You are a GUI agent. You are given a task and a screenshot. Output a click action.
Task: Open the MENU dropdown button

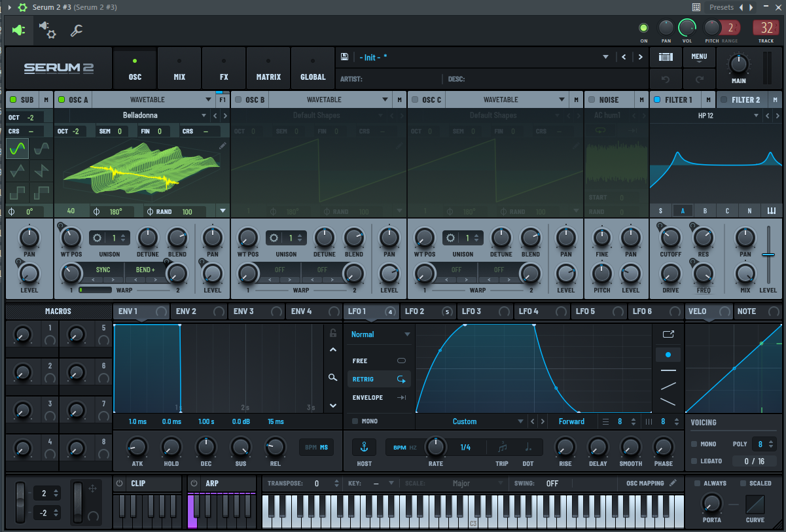click(x=699, y=58)
